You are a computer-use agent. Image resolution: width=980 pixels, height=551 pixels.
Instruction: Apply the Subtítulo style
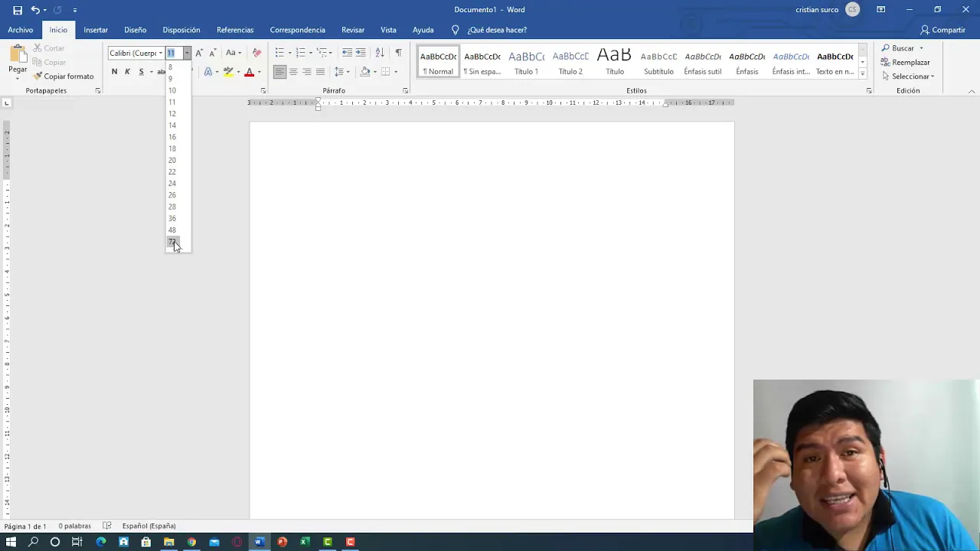[658, 62]
